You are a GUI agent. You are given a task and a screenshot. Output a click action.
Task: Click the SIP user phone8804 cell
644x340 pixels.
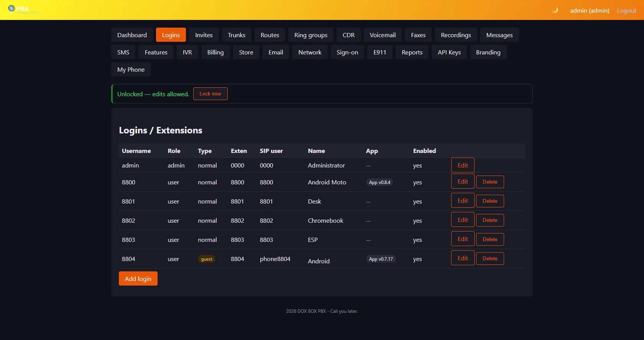[x=275, y=259]
